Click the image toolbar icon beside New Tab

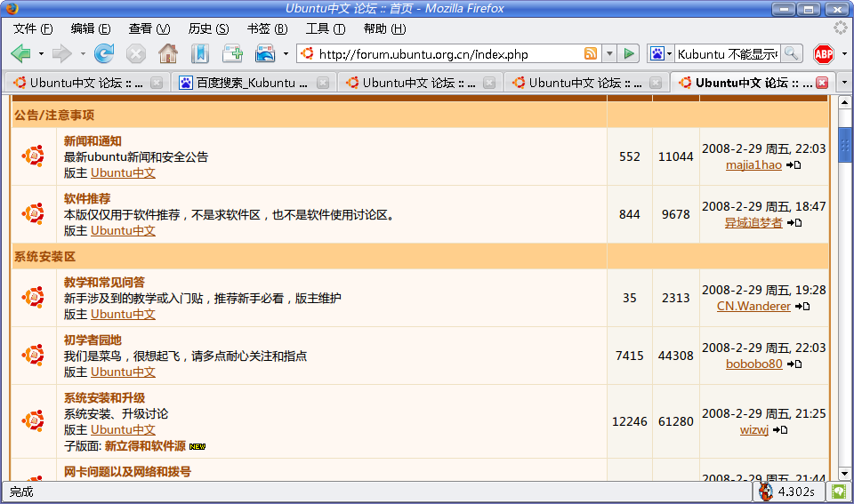coord(265,53)
